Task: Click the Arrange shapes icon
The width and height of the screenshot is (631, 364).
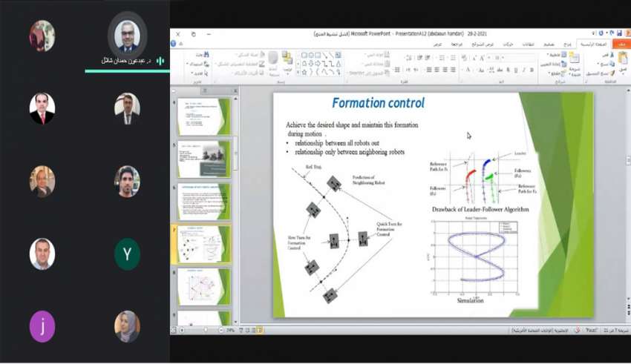Action: pos(287,57)
